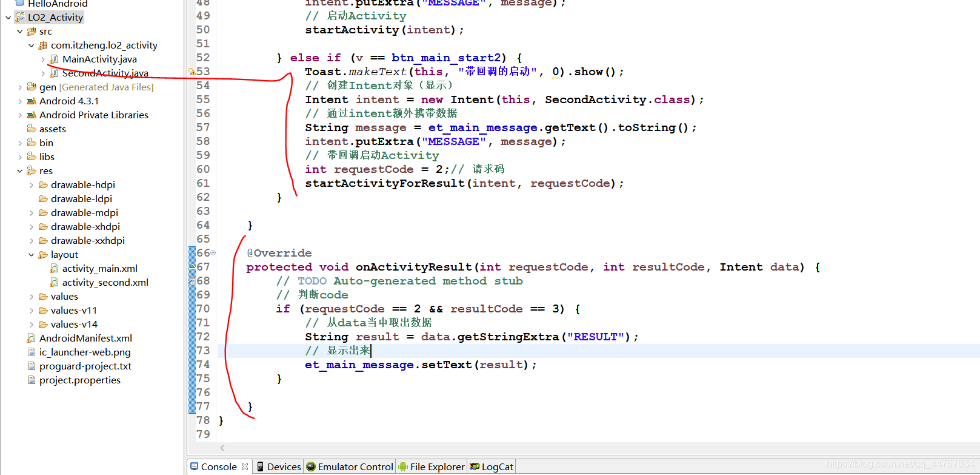
Task: Click the Emulator Control tab icon
Action: [311, 467]
